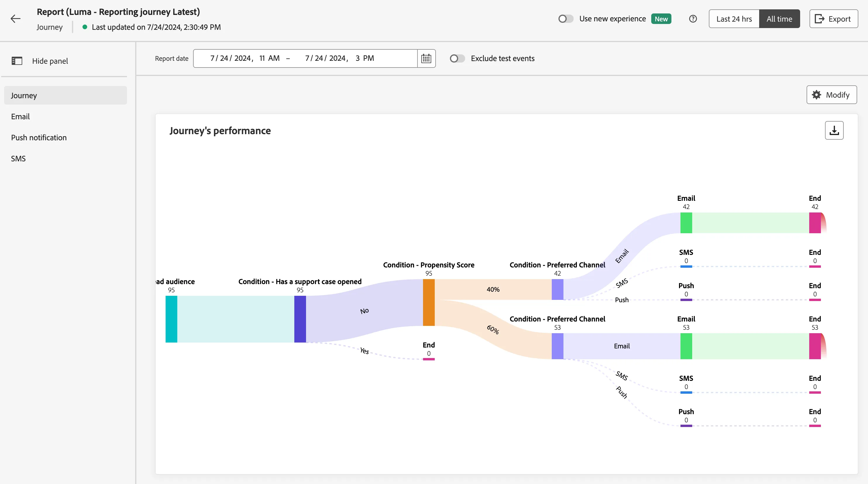The image size is (868, 484).
Task: Click the Condition - Propensity Score label
Action: (429, 265)
